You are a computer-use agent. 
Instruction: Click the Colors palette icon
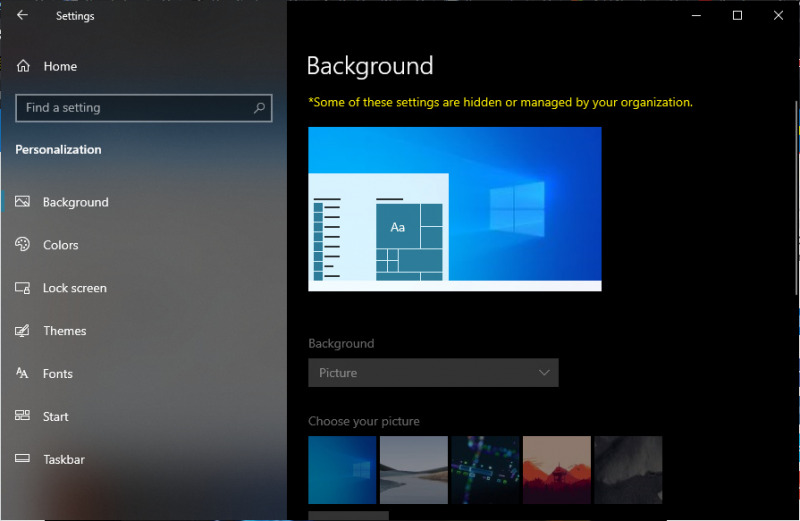(22, 244)
